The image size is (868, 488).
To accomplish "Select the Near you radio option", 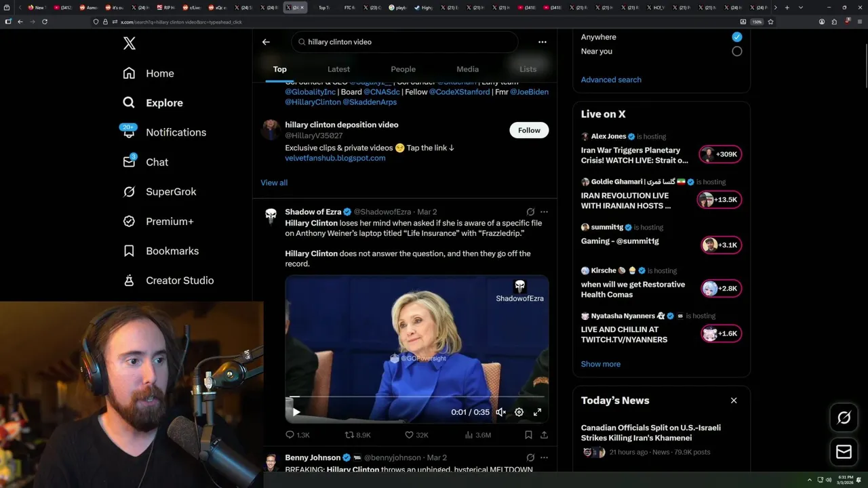I will [737, 52].
